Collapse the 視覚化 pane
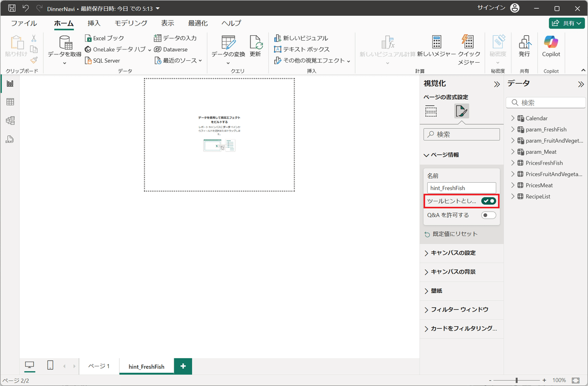The width and height of the screenshot is (588, 386). pos(496,84)
